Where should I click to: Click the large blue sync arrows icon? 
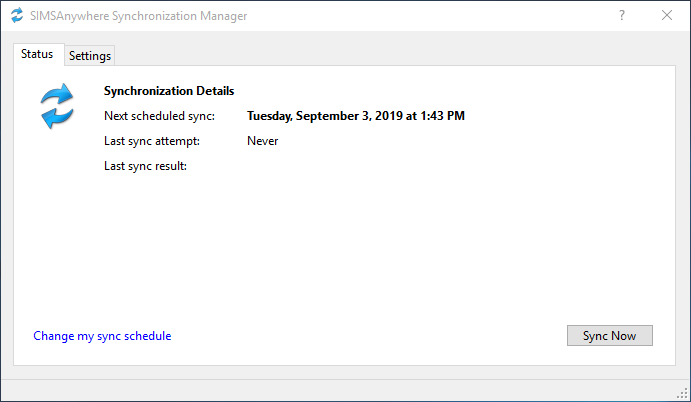pos(57,106)
